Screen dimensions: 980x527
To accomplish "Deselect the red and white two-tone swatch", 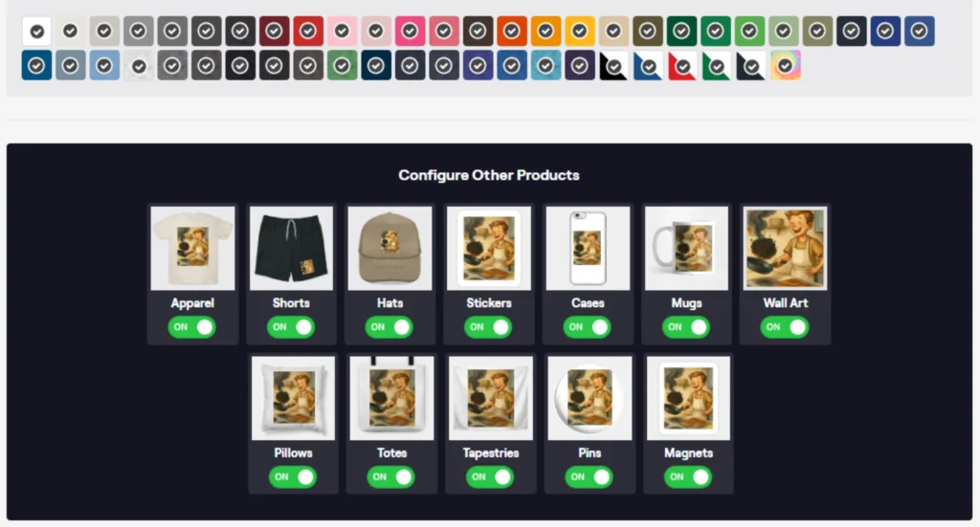I will tap(681, 66).
